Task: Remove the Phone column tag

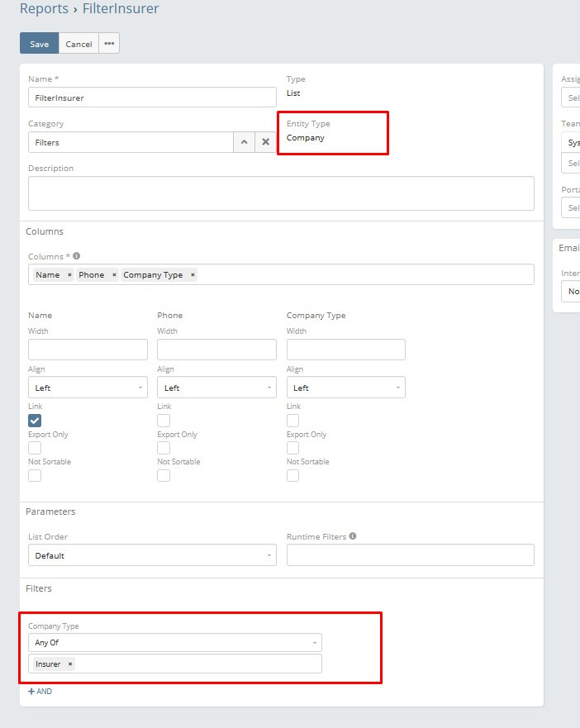Action: pos(114,275)
